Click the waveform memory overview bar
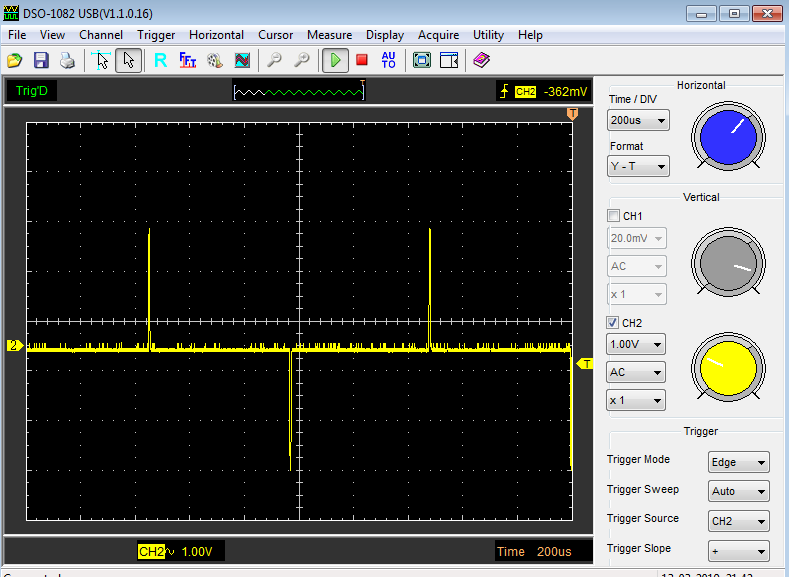Viewport: 789px width, 577px height. [x=298, y=92]
